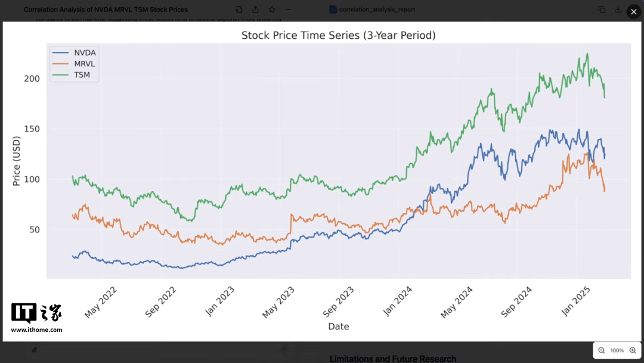Click the 100% zoom level indicator
This screenshot has height=363, width=644.
click(x=617, y=350)
